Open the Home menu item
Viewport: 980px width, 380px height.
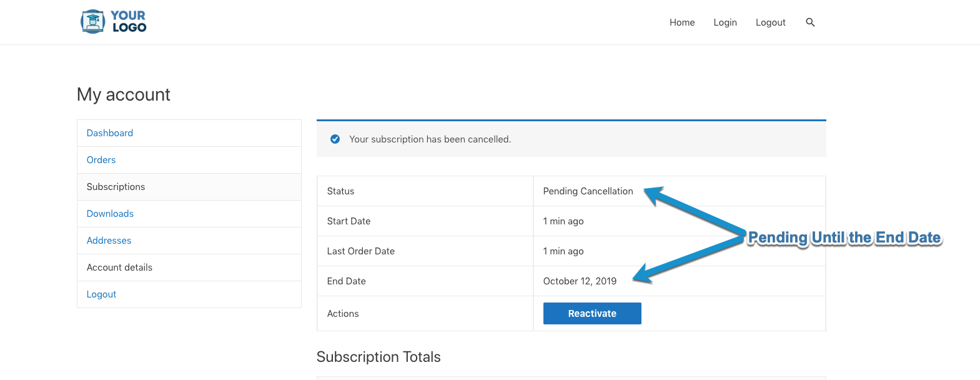682,22
